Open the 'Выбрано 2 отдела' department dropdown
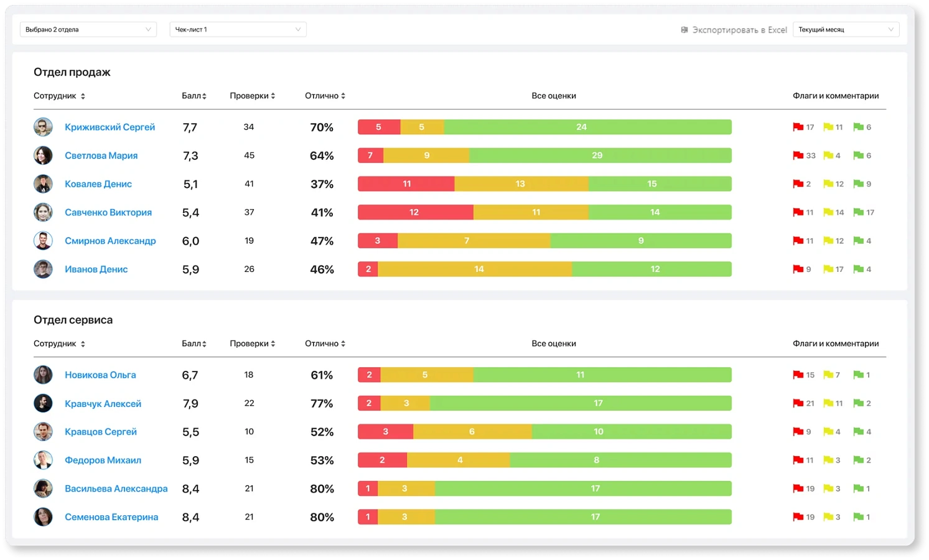Screen dimensions: 929x560 [x=88, y=29]
